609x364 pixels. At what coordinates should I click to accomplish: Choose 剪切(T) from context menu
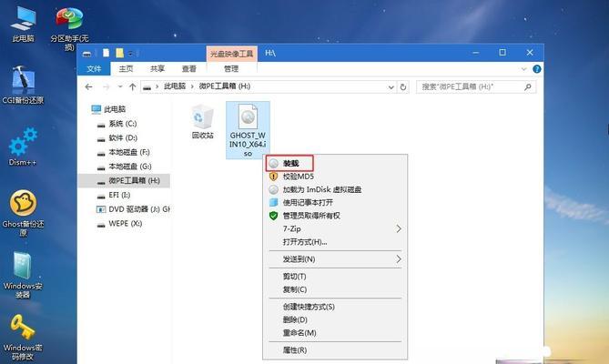[335, 277]
